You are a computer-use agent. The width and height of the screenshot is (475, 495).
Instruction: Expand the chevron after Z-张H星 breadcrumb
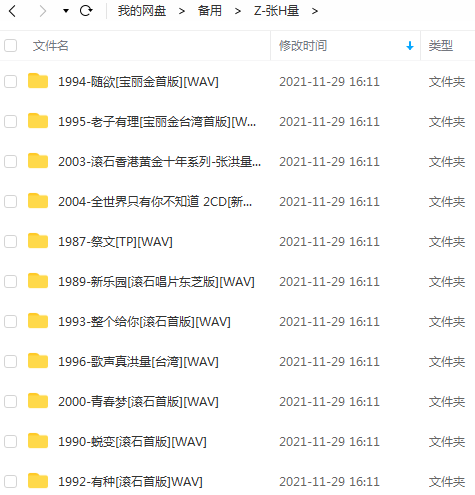(315, 11)
